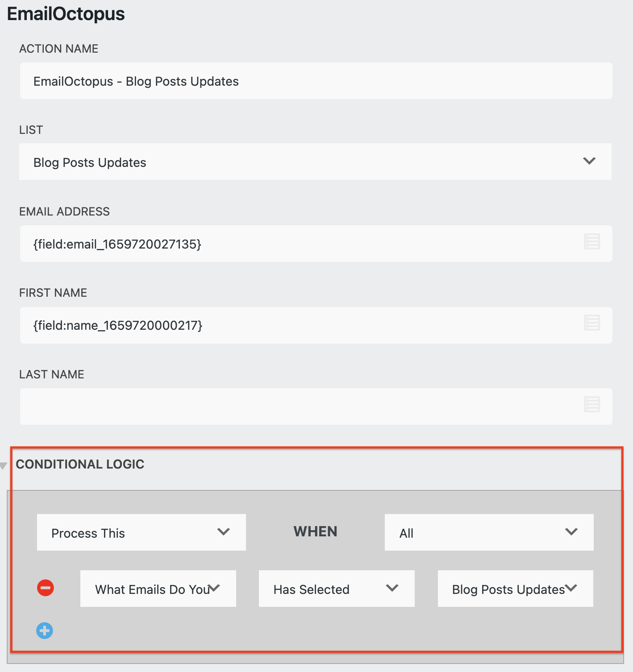Click the chevron on the Process This selector
This screenshot has height=672, width=633.
point(224,532)
